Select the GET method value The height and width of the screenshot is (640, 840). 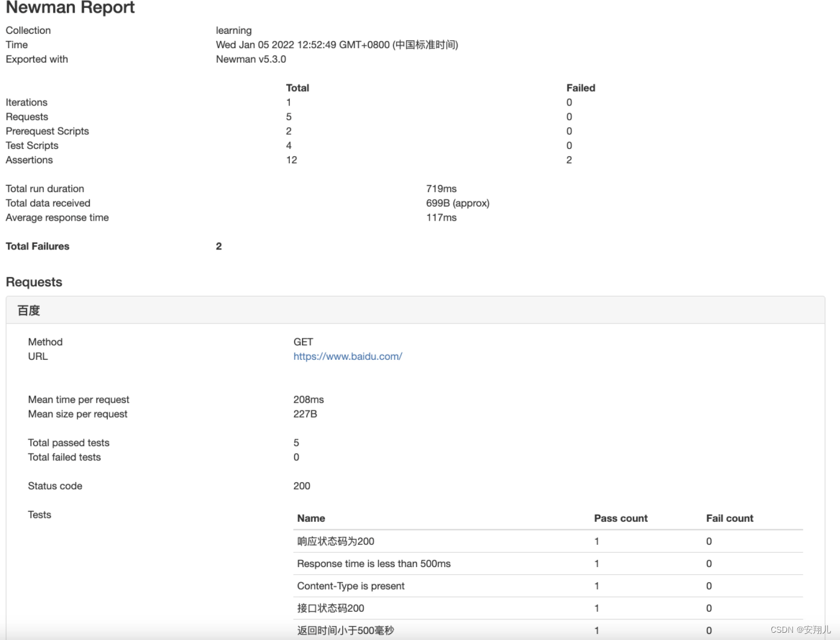pos(303,342)
